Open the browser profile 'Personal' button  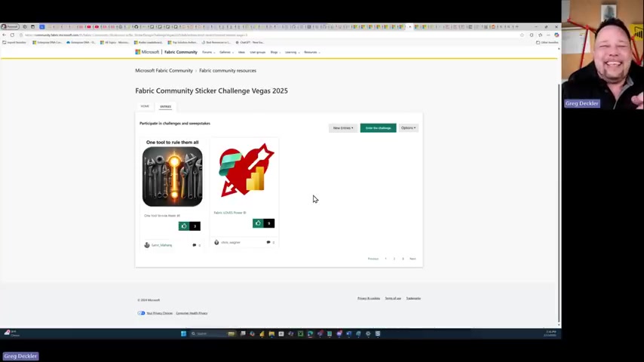(x=10, y=26)
